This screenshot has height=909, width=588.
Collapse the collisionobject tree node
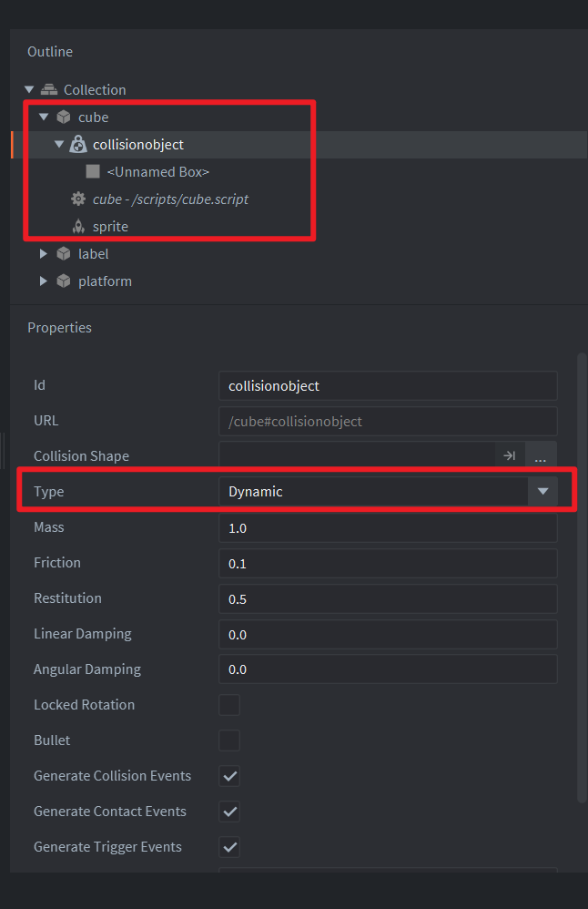tap(58, 144)
